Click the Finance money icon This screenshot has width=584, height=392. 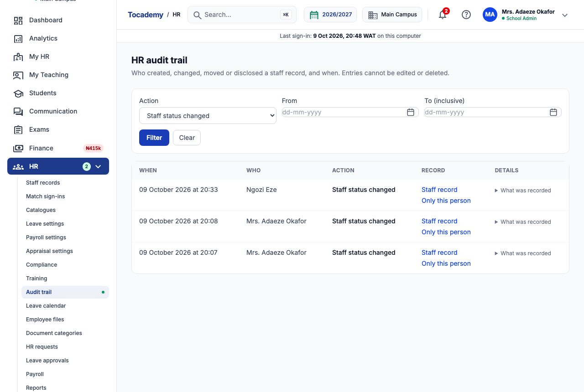[x=18, y=148]
